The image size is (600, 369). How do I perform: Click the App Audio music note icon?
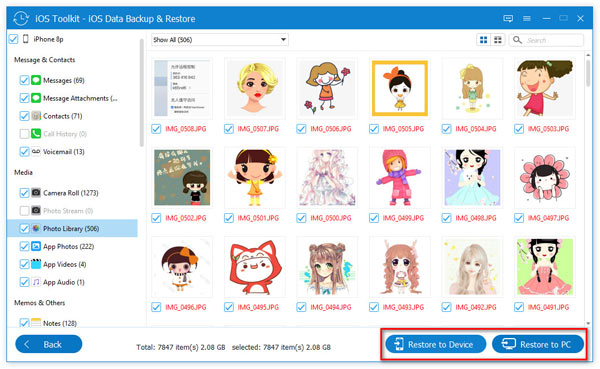36,282
